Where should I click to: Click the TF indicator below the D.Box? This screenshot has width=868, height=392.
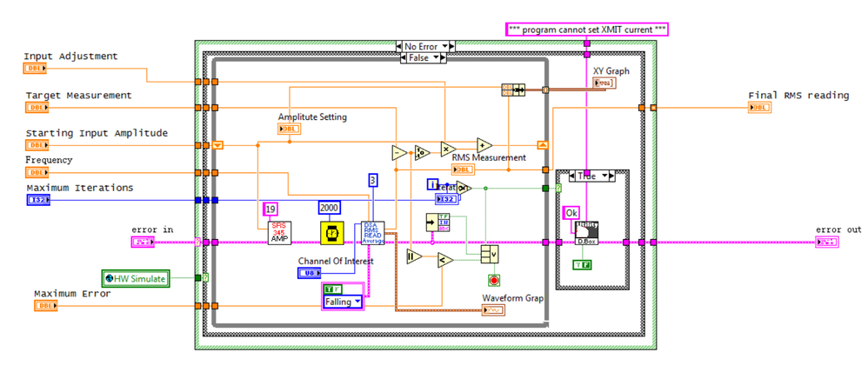coord(582,265)
